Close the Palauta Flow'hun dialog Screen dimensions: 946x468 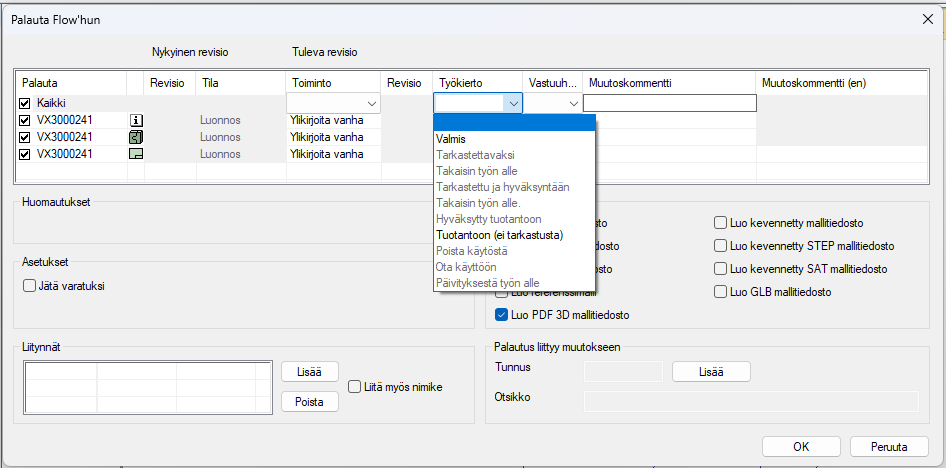click(x=925, y=19)
